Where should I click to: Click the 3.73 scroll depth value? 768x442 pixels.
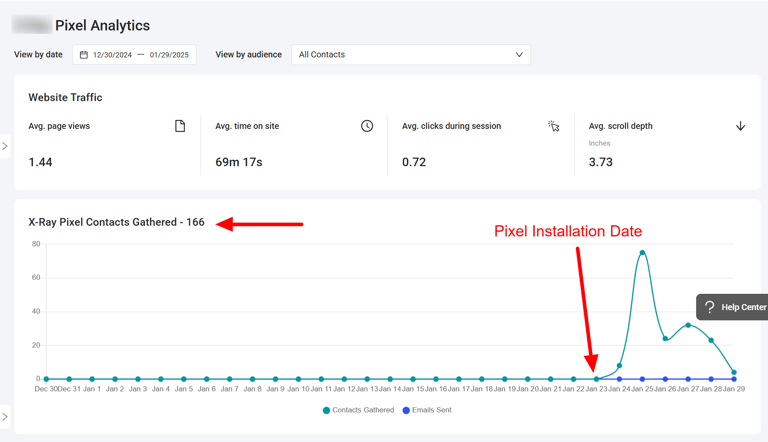point(600,162)
